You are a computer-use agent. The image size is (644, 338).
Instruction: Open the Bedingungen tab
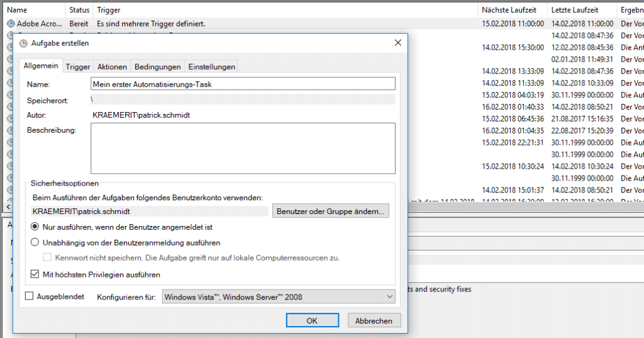tap(157, 67)
